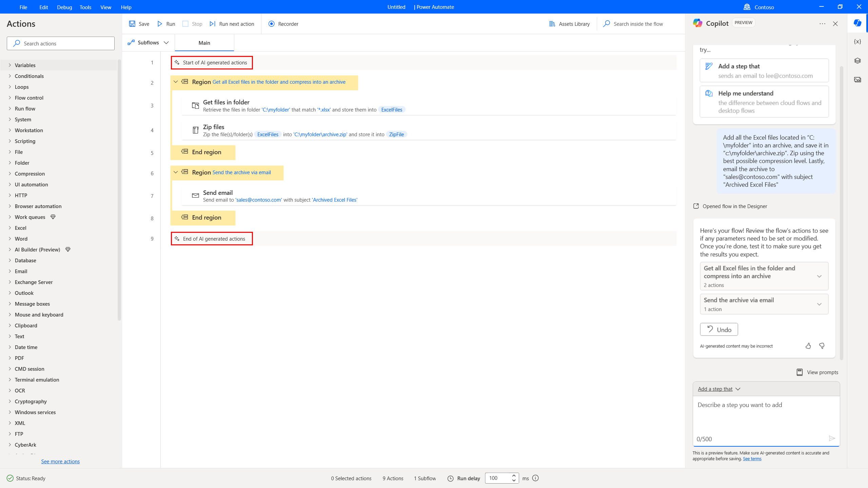The image size is (868, 488).
Task: Click thumbs up on AI content
Action: [x=808, y=346]
